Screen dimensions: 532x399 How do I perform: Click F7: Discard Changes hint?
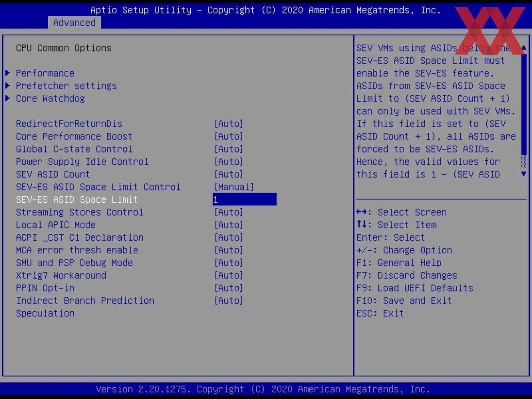pos(406,275)
